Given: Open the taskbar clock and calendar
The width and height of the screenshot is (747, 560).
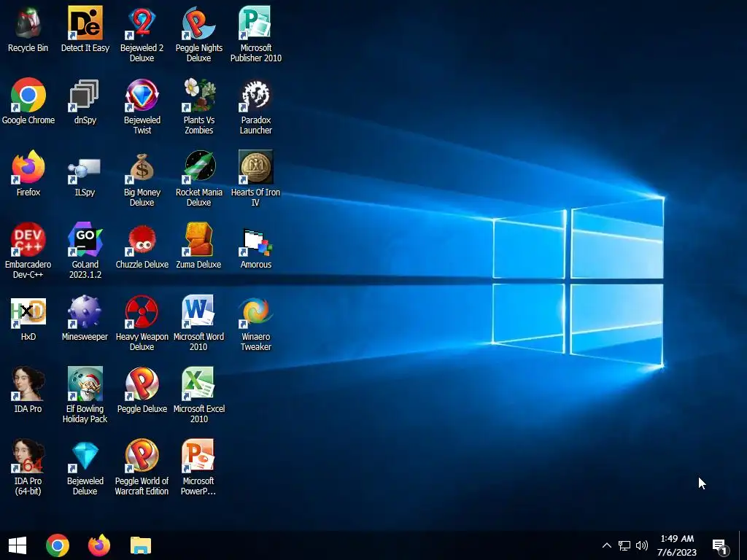Looking at the screenshot, I should click(677, 545).
